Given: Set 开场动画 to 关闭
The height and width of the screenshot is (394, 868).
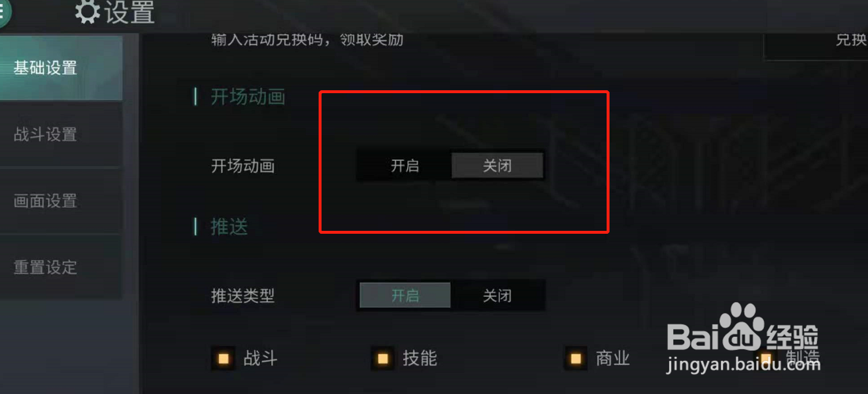Looking at the screenshot, I should pos(497,166).
